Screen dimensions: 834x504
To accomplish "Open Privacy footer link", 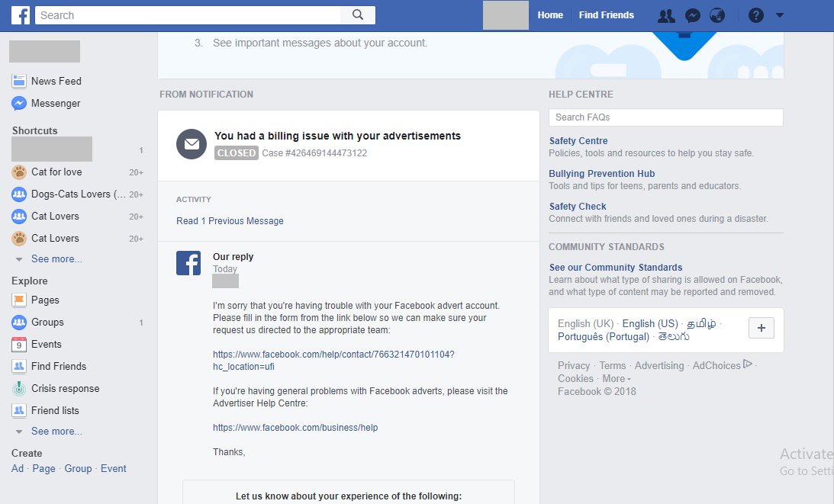I will point(573,366).
